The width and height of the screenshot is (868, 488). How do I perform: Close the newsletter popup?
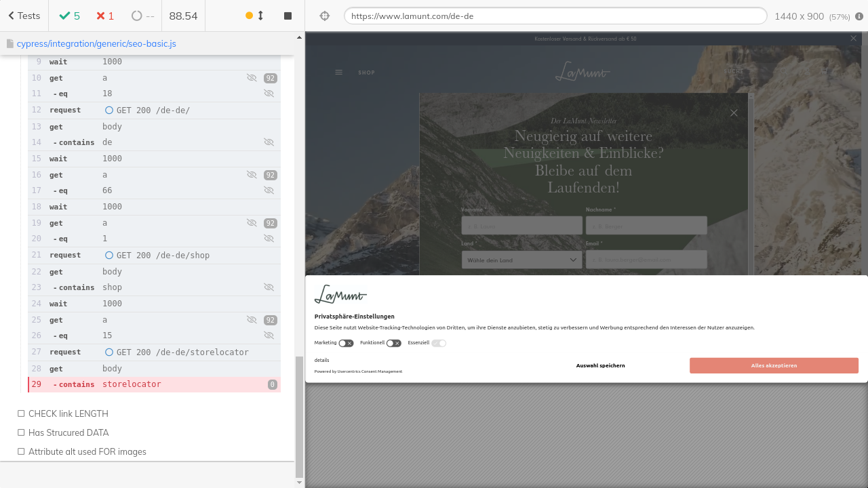tap(734, 113)
